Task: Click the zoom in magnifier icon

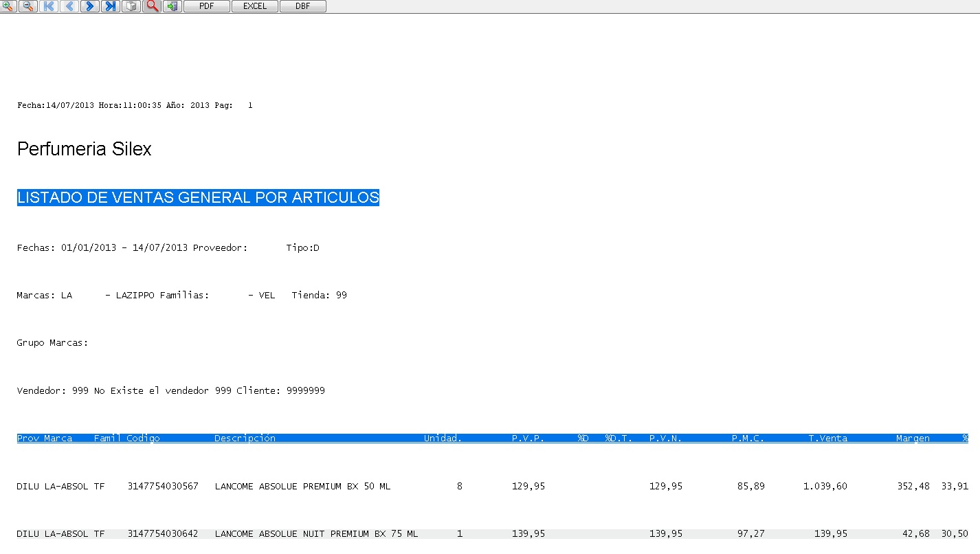Action: pyautogui.click(x=8, y=6)
